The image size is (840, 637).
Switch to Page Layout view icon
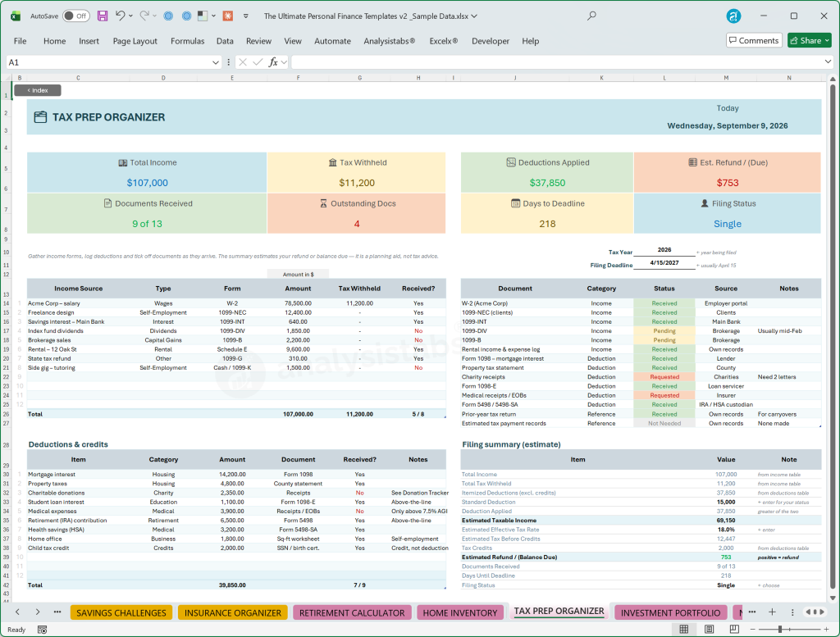(710, 630)
